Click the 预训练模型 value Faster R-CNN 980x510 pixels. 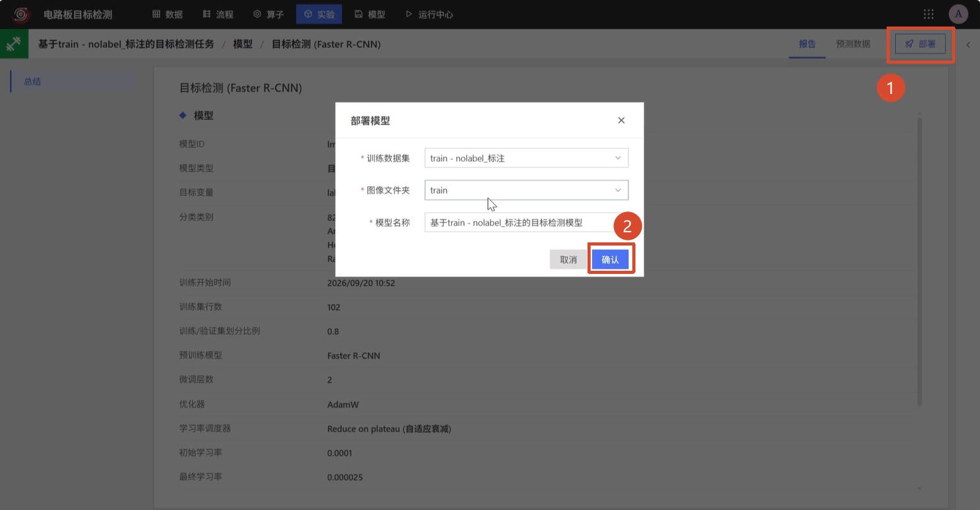[354, 355]
